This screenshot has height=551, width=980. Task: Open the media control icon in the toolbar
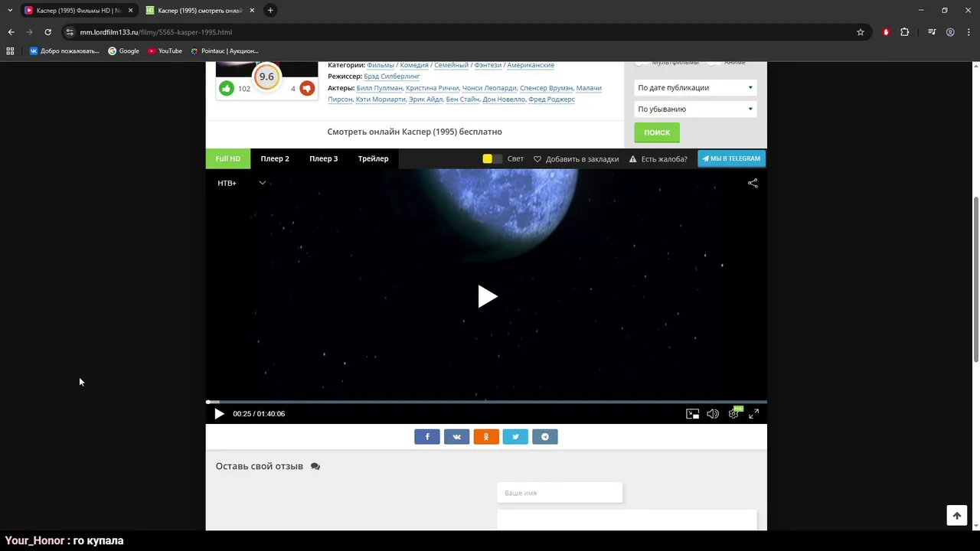pos(932,32)
